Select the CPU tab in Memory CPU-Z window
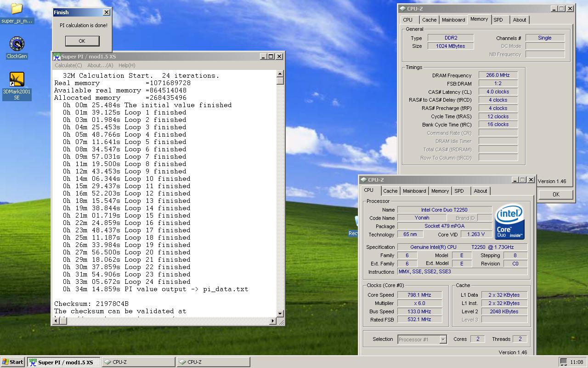Screen dimensions: 588x368 (408, 20)
